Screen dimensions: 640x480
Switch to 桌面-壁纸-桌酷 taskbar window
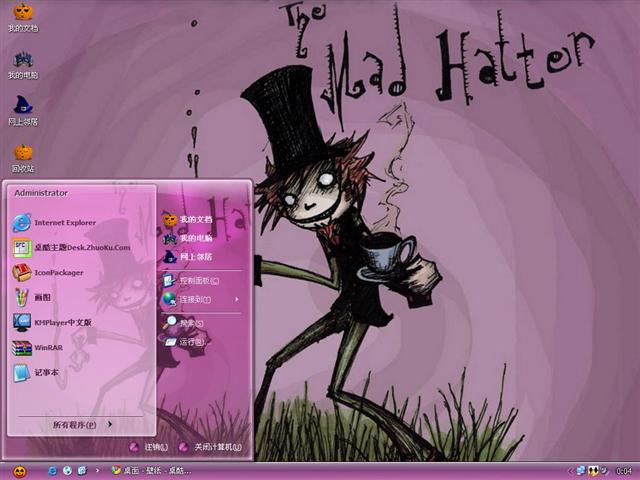click(152, 471)
